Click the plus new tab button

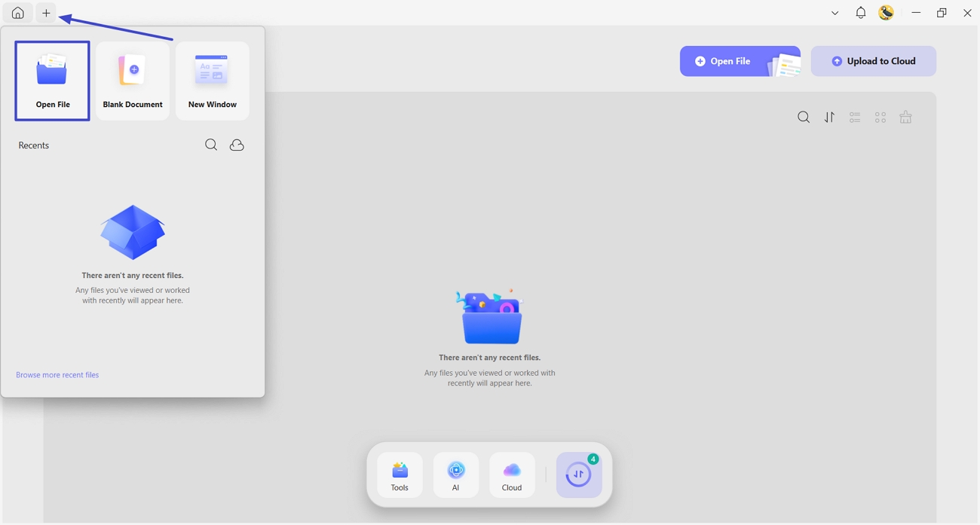click(x=46, y=13)
